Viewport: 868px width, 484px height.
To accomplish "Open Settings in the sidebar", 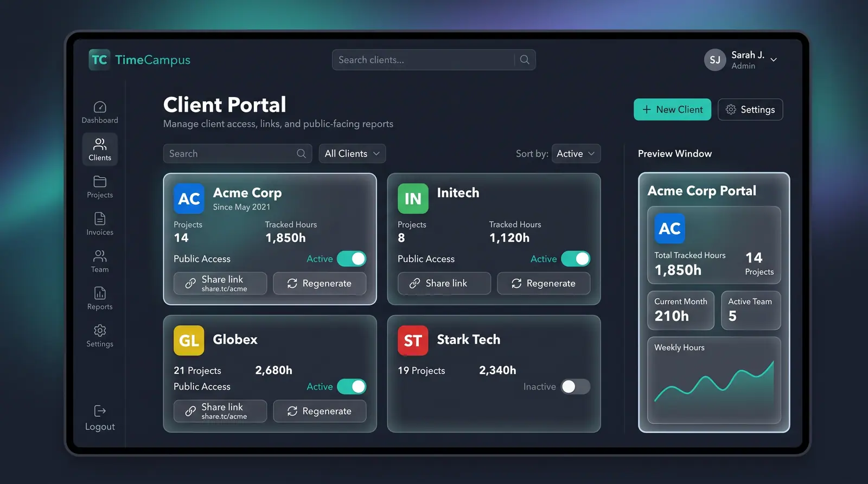I will (x=100, y=336).
